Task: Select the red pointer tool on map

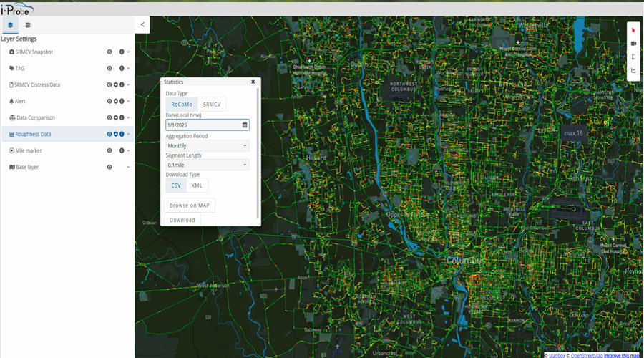Action: click(633, 30)
